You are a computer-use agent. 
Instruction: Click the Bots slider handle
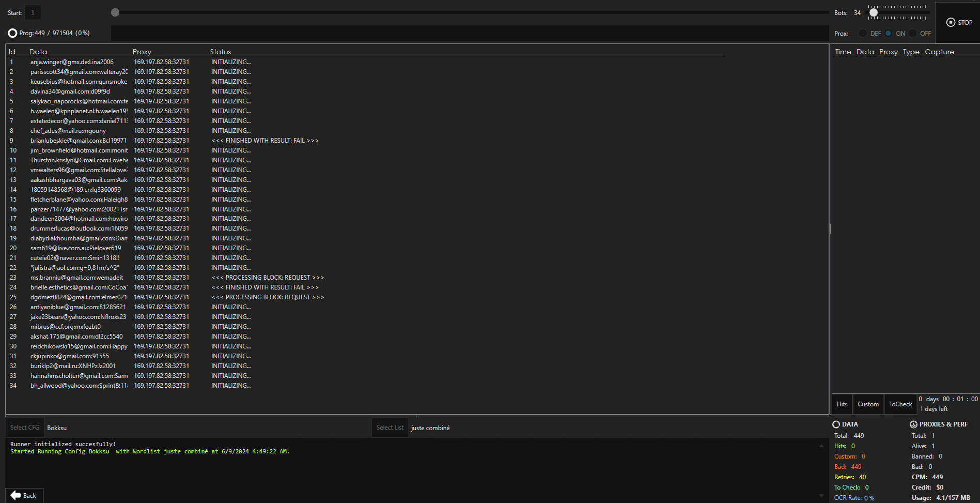tap(873, 13)
